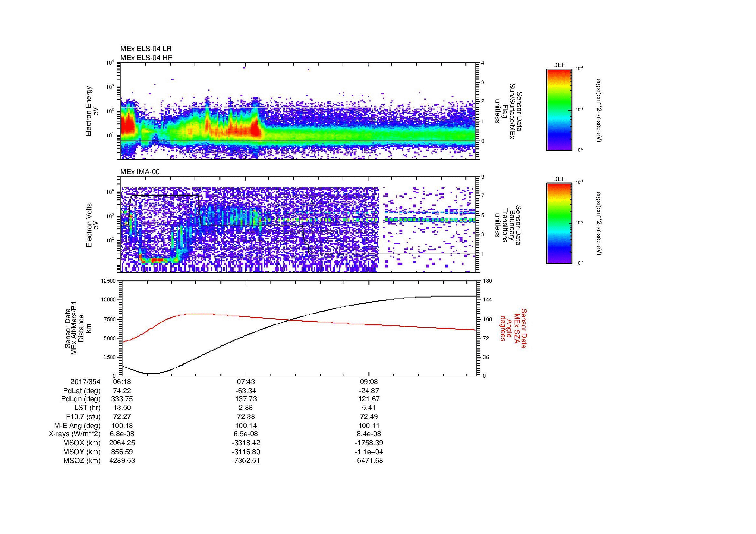Click the F10.7 value '72.38'
Screen dimensions: 756x534
click(x=246, y=416)
